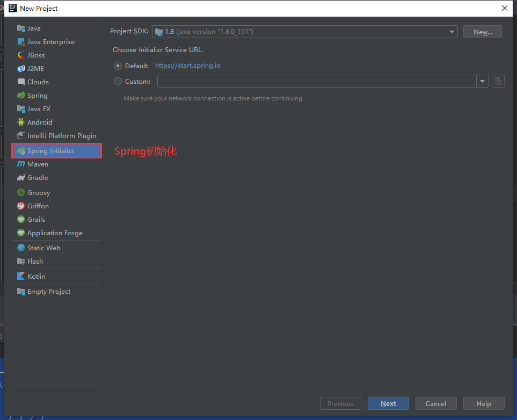Focus the Custom URL input field
517x420 pixels.
click(x=317, y=81)
